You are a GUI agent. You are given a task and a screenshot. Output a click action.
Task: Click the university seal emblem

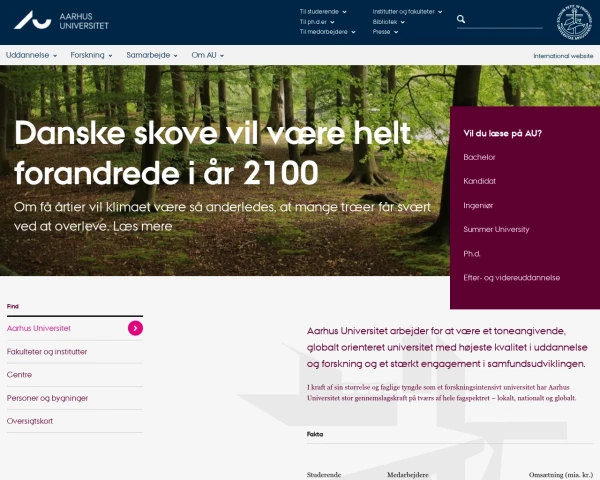click(574, 22)
